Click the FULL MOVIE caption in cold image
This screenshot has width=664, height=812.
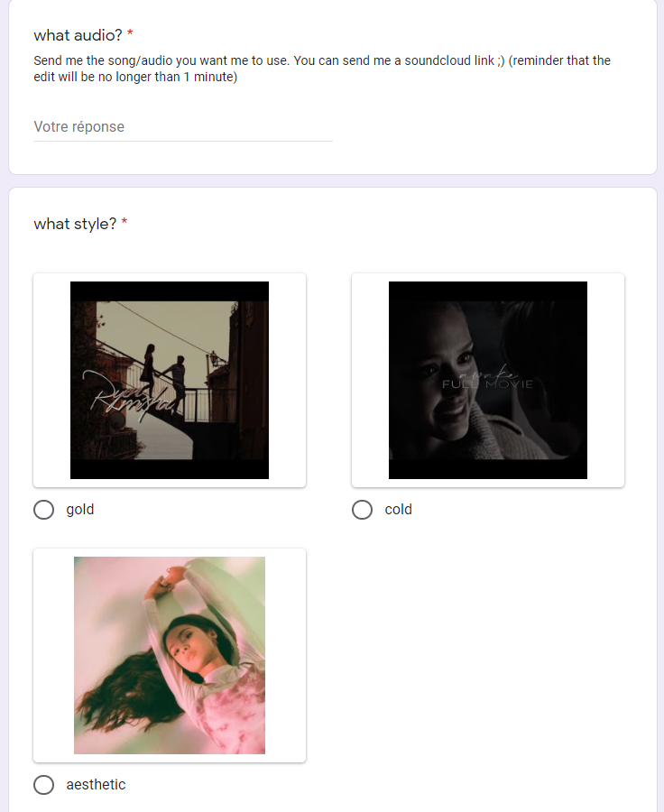coord(487,384)
